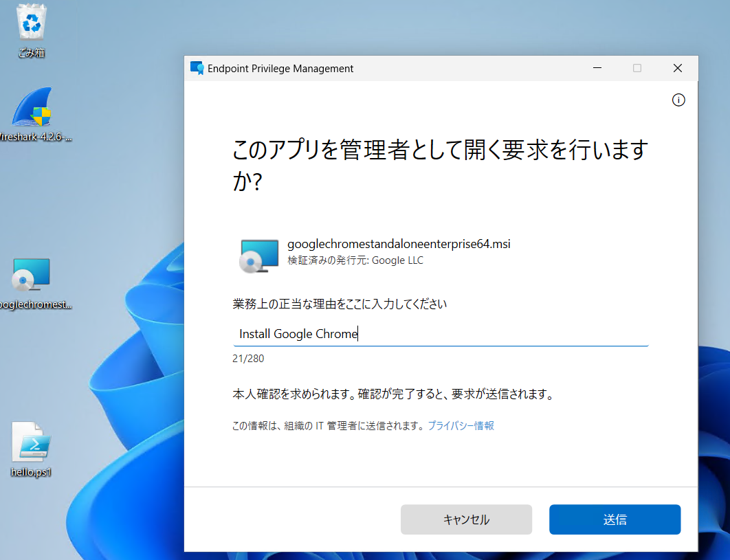Click the 本人確認を求められます notice text
The height and width of the screenshot is (560, 730).
[x=393, y=394]
